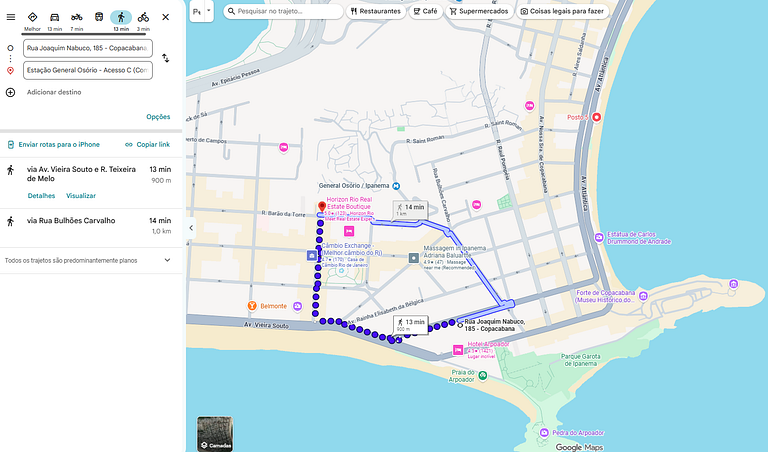Image resolution: width=768 pixels, height=452 pixels.
Task: Click red destination pin on map
Action: point(322,207)
